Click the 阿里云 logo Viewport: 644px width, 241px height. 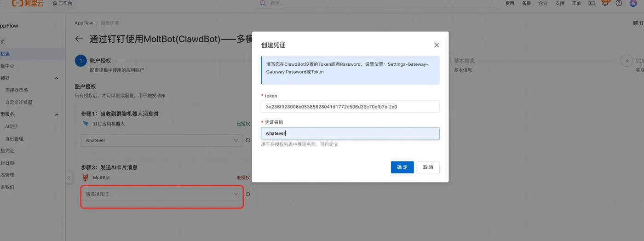coord(27,3)
